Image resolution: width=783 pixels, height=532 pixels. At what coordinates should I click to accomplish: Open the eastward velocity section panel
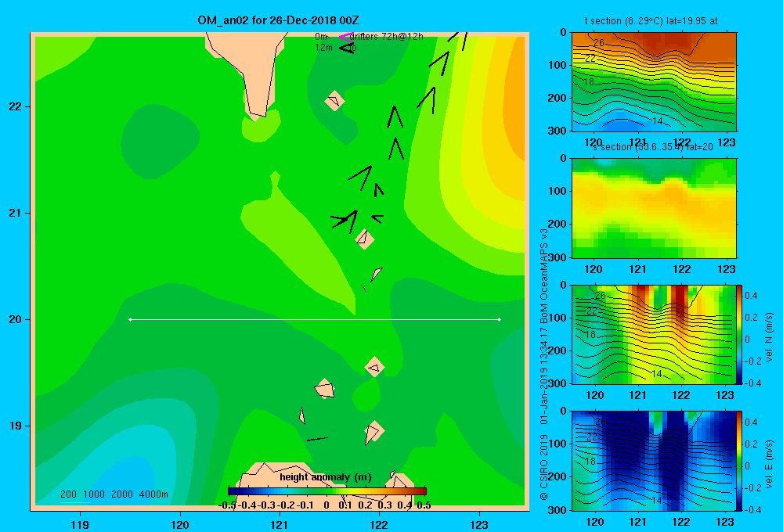point(654,461)
